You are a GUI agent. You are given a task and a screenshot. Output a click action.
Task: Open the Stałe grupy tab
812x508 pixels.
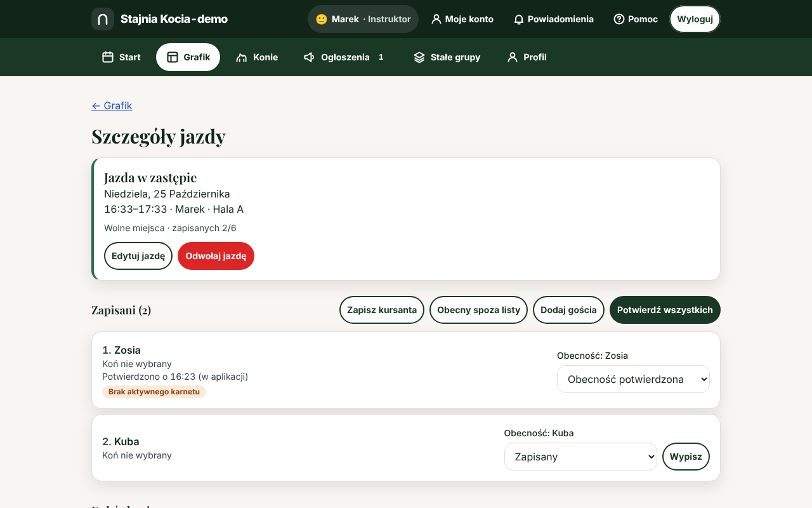447,57
